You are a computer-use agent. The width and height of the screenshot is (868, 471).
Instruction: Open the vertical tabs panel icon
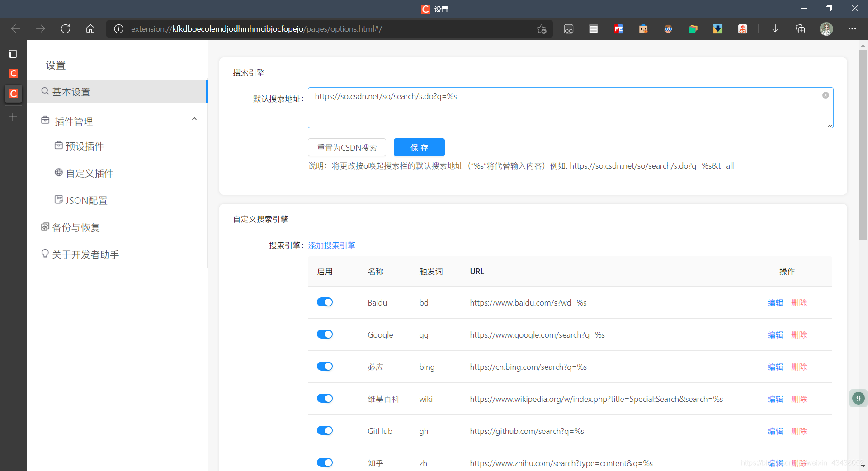coord(13,54)
